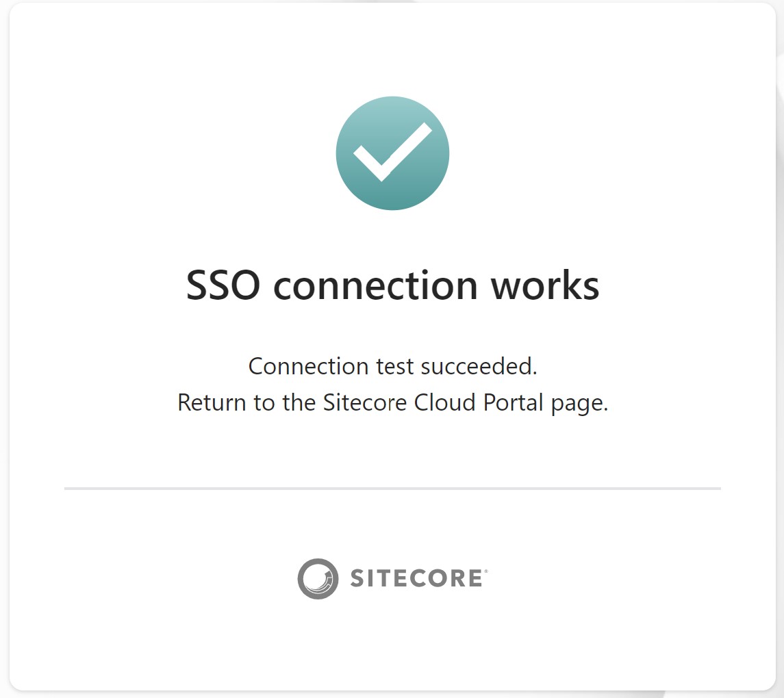
Task: Click the word 'page.' ending the instructions
Action: [x=579, y=404]
